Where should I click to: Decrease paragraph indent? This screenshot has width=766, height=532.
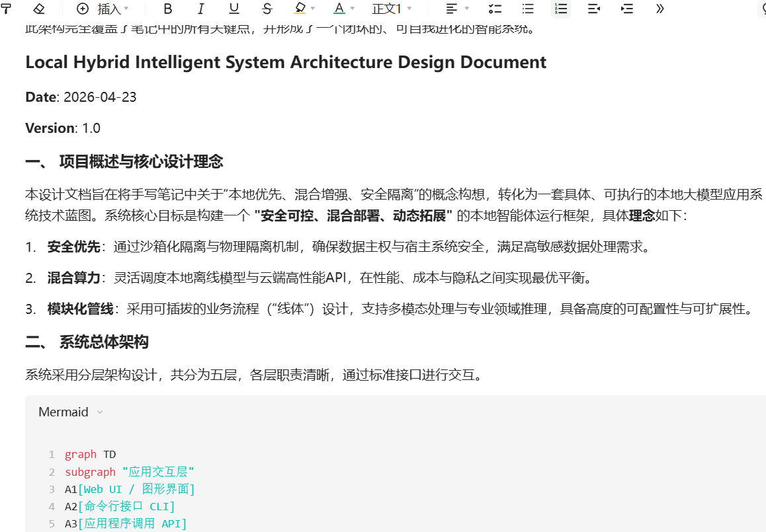coord(593,9)
